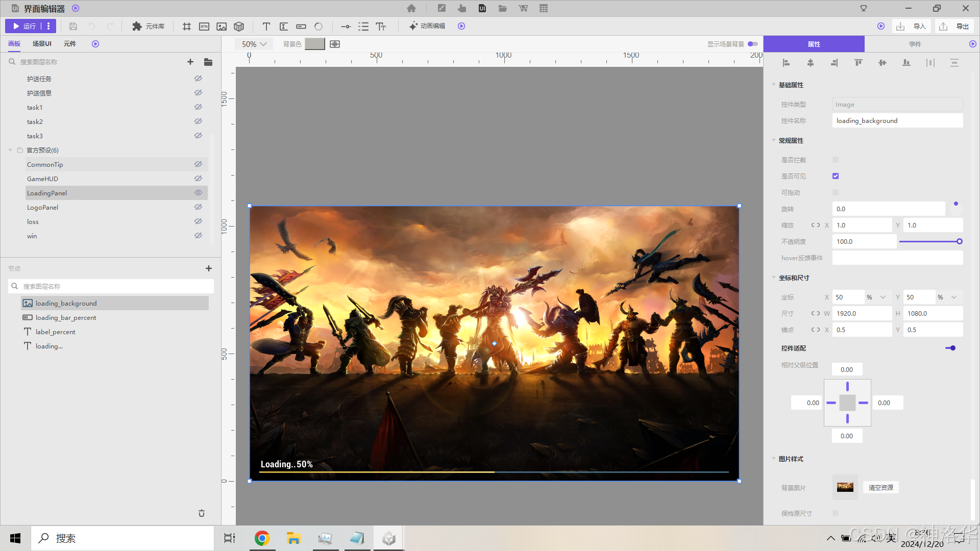Distribute the selection vertically

(954, 63)
